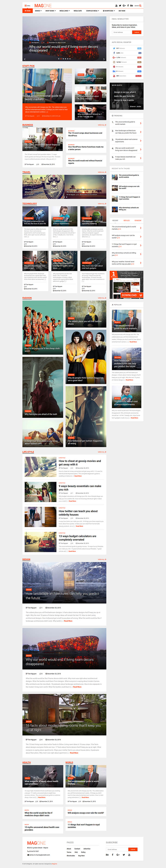Switch to the Random tab in sidebar
This screenshot has height=868, width=166.
[x=138, y=220]
